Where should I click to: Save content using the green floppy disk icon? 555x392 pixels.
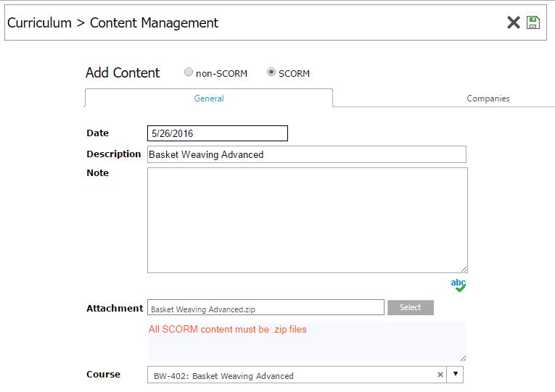533,22
